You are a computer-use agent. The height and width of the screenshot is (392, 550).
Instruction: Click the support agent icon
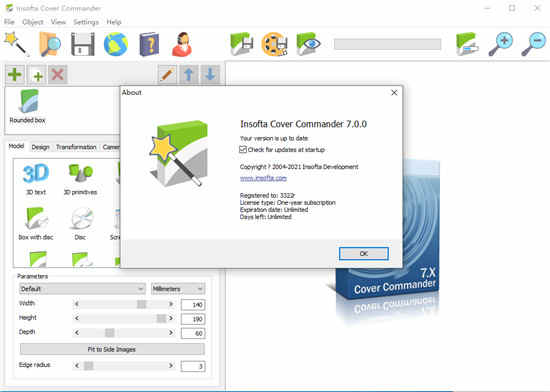tap(182, 44)
